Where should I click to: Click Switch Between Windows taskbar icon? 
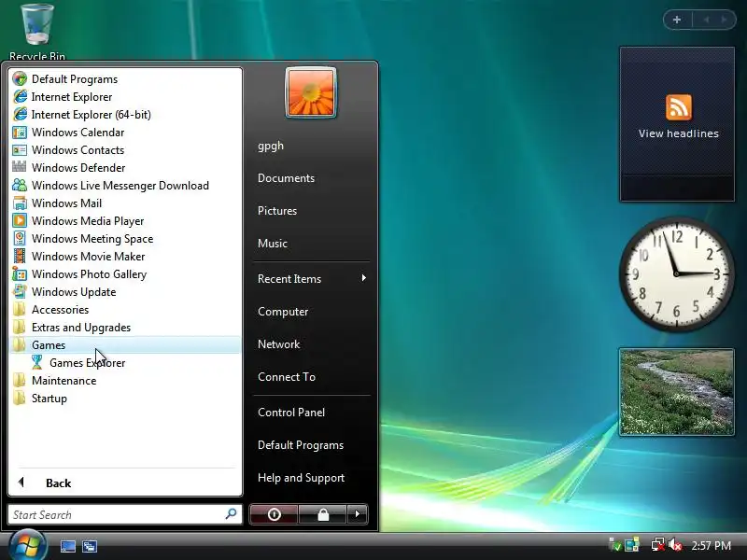tap(89, 546)
